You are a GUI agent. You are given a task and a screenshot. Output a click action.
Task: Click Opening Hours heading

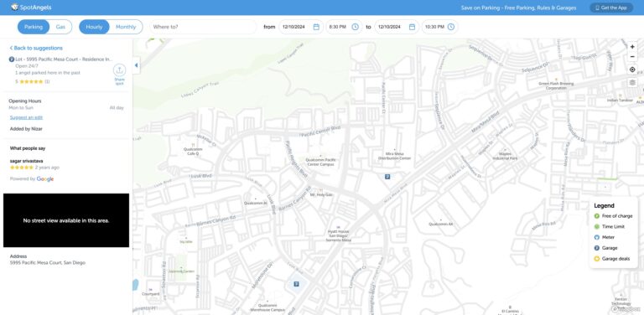click(x=25, y=101)
